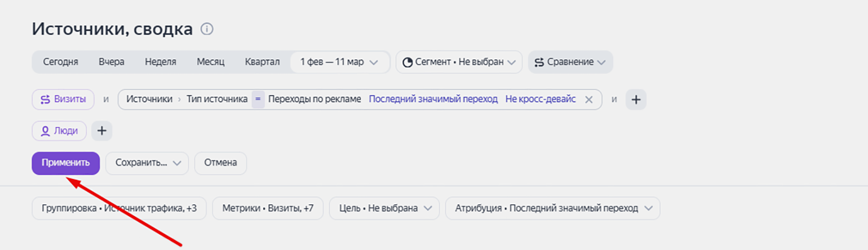The height and width of the screenshot is (250, 868).
Task: Switch period to Месяц
Action: click(x=210, y=62)
